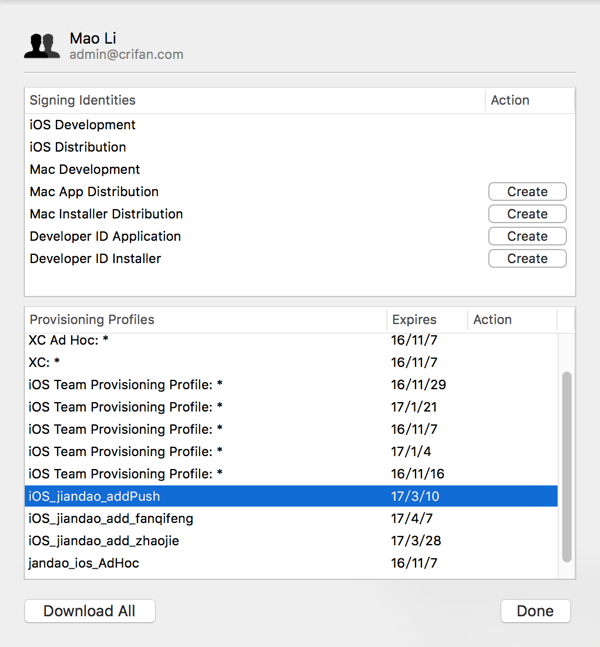Select the XC Ad Hoc: * profile
The height and width of the screenshot is (647, 600).
tap(68, 341)
